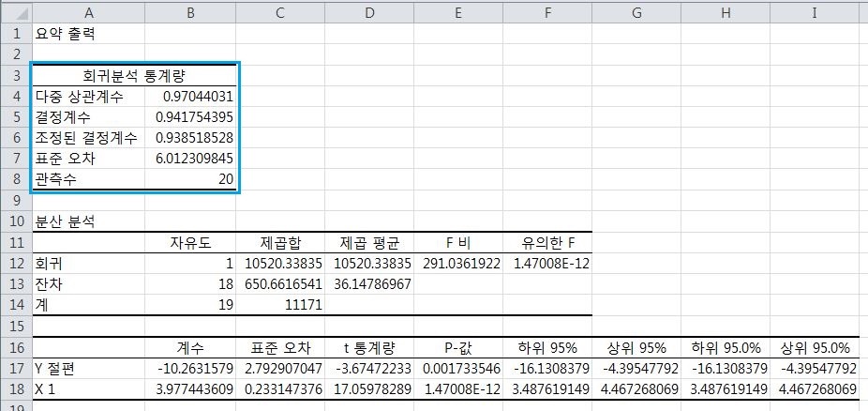Select value 6.012309845
Screen dimensions: 868x411
point(190,159)
